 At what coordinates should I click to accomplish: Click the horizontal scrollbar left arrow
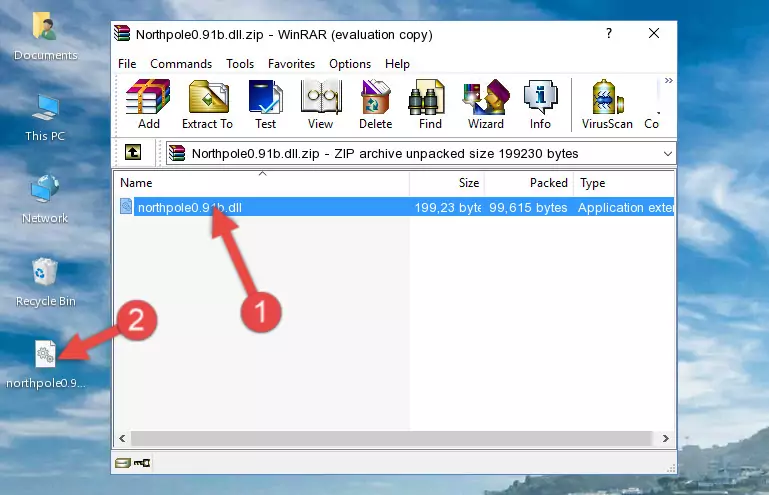tap(122, 438)
